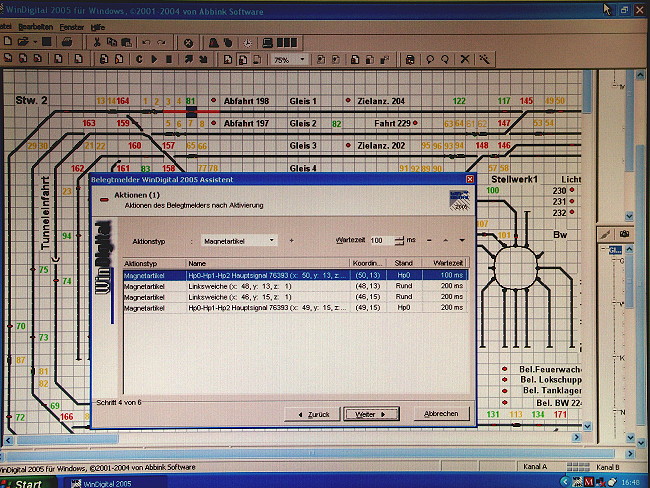The width and height of the screenshot is (650, 488).
Task: Save the layout with the Save icon
Action: 47,41
